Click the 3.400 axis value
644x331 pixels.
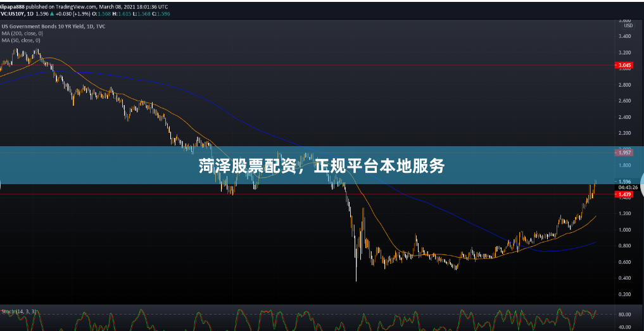(x=625, y=36)
